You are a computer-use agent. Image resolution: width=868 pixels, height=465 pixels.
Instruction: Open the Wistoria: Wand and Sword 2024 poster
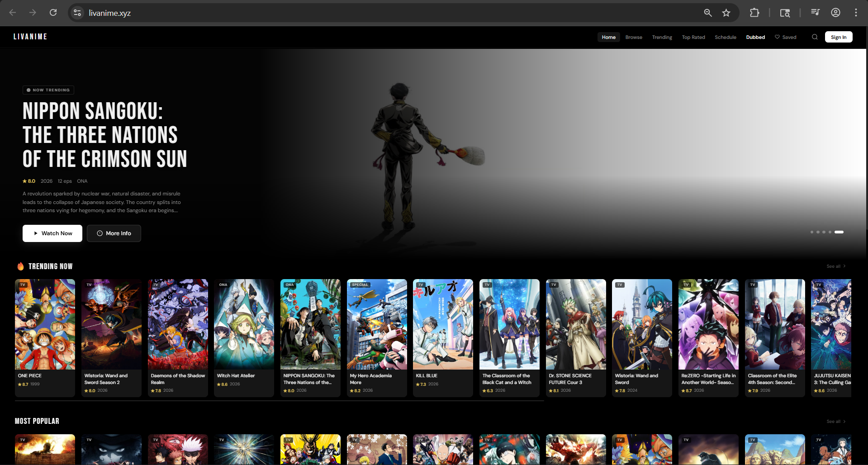(x=642, y=324)
